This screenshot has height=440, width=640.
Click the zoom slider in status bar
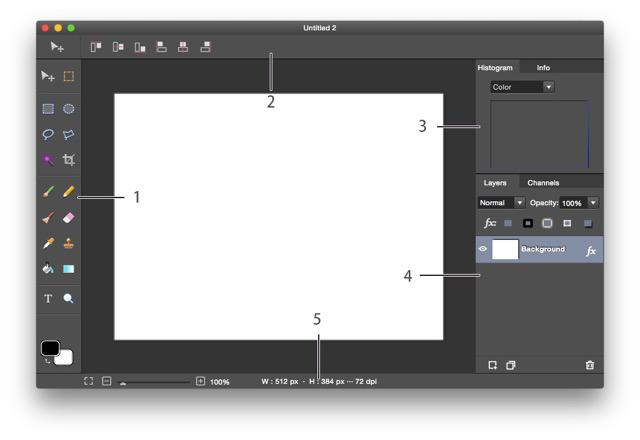point(154,382)
